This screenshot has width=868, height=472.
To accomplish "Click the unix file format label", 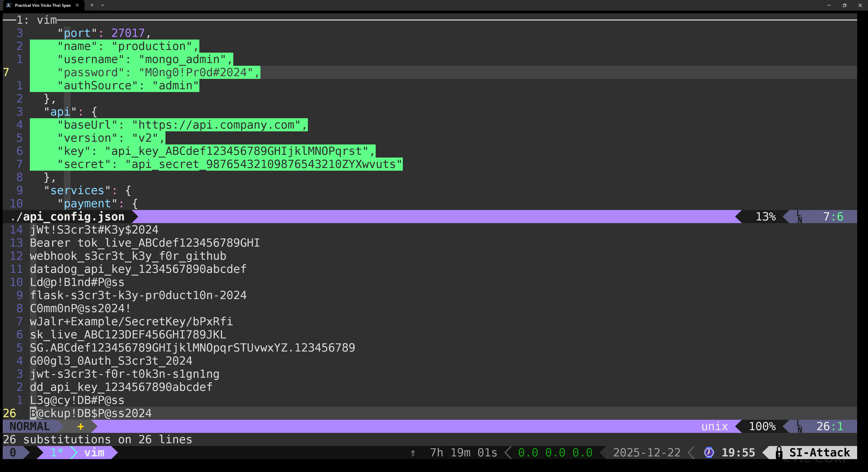I will click(x=714, y=427).
